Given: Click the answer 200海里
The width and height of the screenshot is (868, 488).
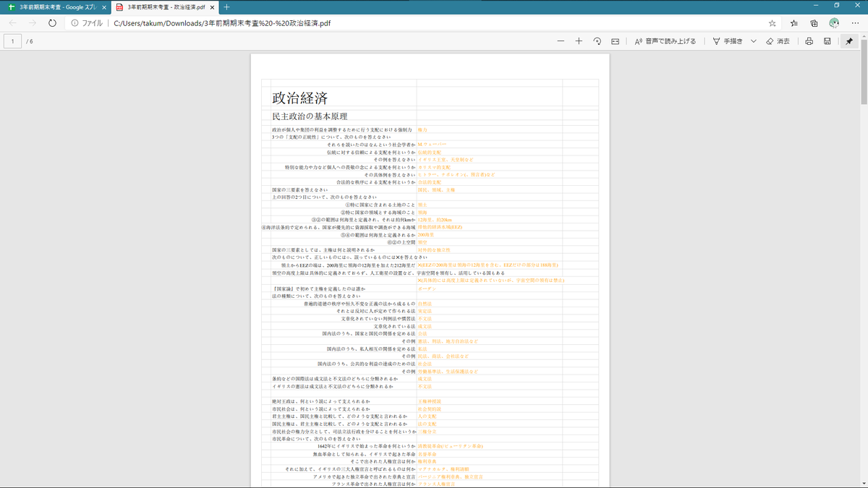Looking at the screenshot, I should pyautogui.click(x=425, y=234).
